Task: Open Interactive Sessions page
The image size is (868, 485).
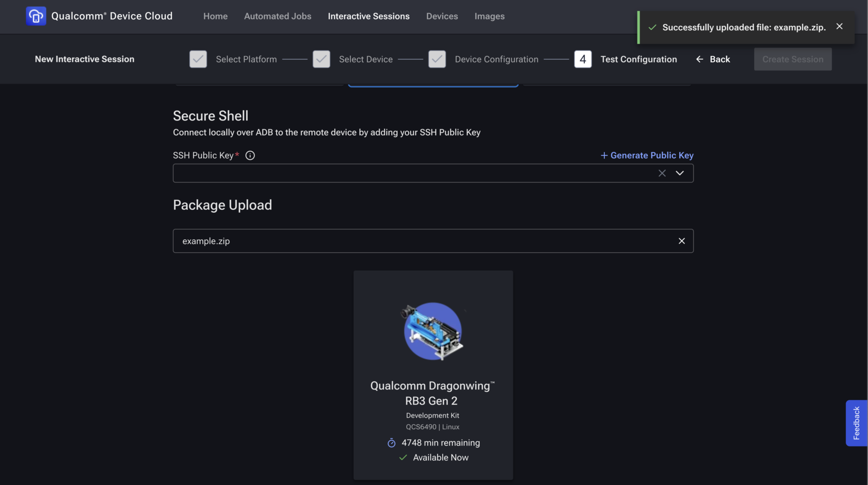Action: [x=369, y=16]
